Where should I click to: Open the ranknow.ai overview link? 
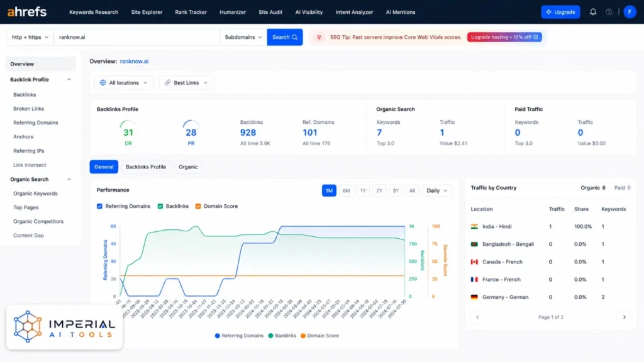134,61
